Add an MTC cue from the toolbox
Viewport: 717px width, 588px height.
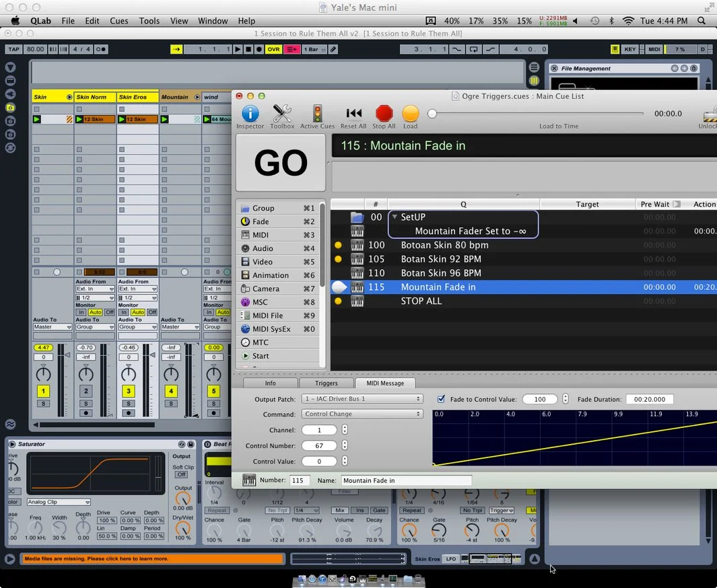click(277, 342)
